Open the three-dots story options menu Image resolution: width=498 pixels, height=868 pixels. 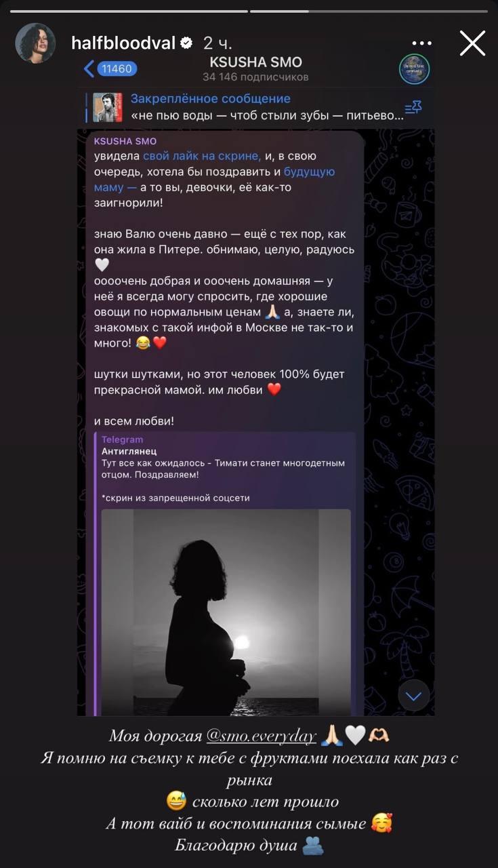pos(426,43)
